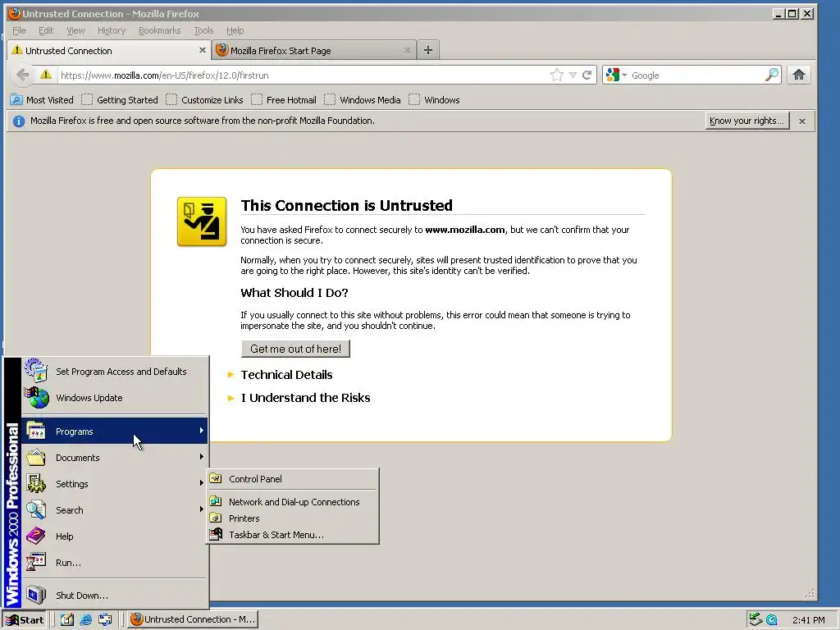Go to the home page icon

[x=799, y=75]
